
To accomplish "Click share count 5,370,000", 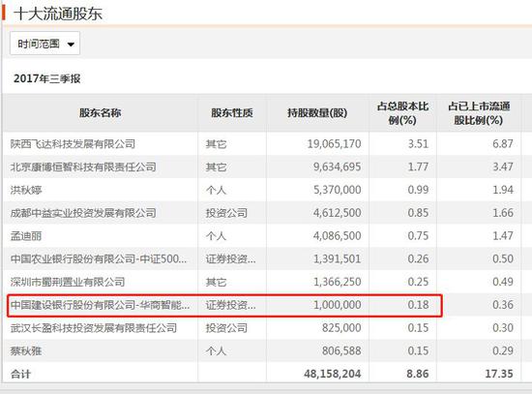I will pos(338,190).
